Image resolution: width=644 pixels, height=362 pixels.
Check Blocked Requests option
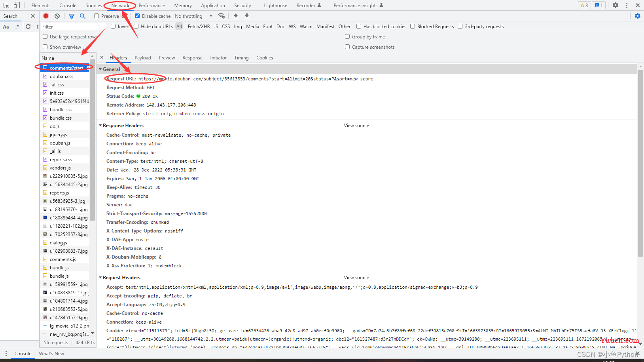[413, 26]
